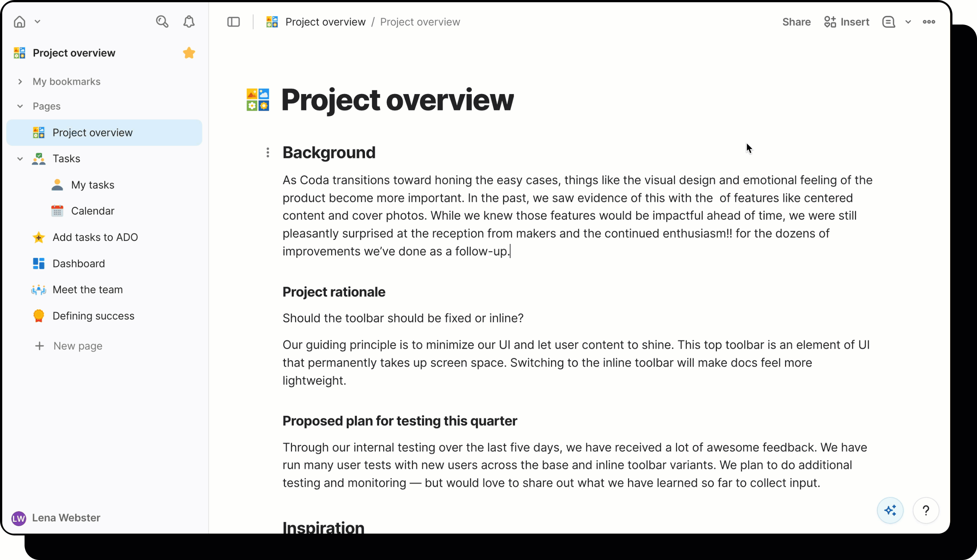The width and height of the screenshot is (977, 560).
Task: Click the home icon
Action: (20, 22)
